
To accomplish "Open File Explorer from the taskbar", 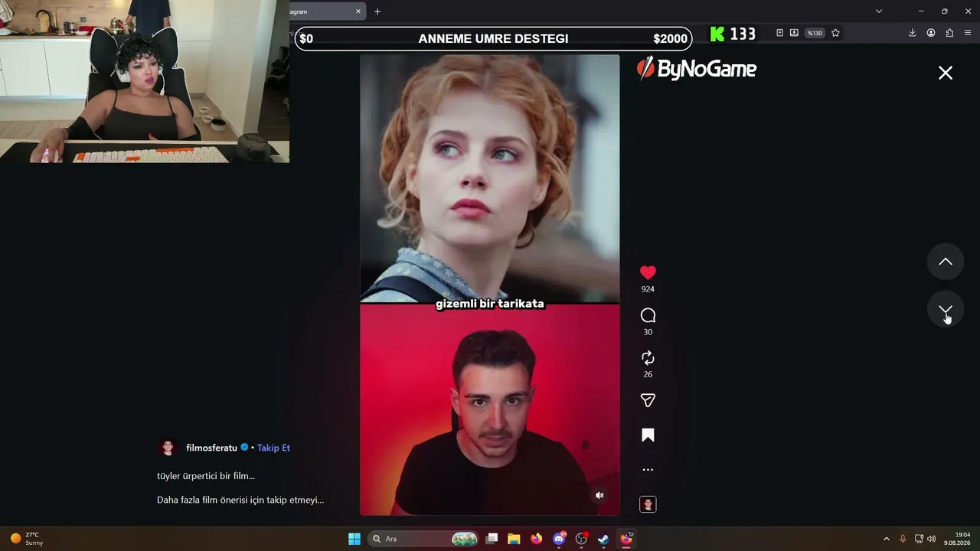I will 514,539.
